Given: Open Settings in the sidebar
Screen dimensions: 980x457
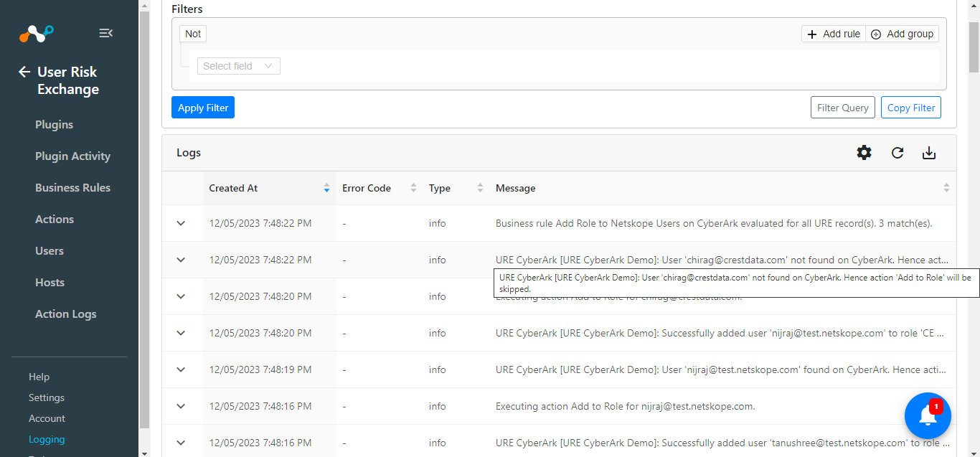Looking at the screenshot, I should (x=47, y=397).
